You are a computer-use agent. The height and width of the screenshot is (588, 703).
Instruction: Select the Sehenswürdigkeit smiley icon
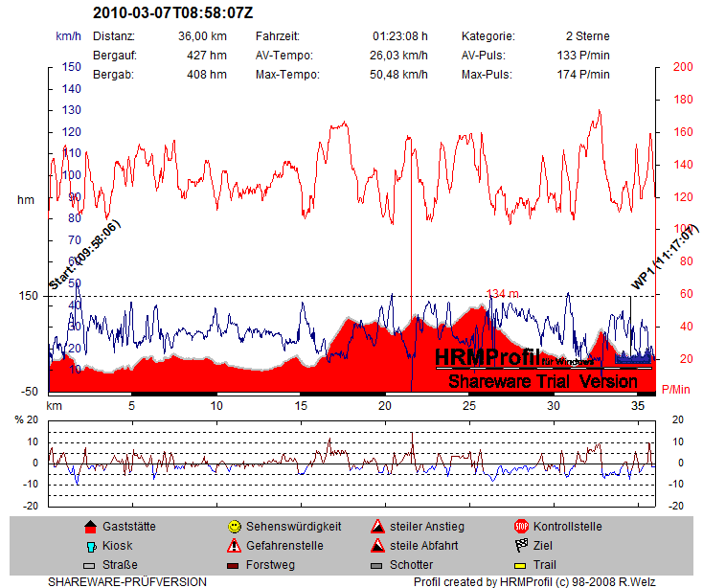click(234, 526)
